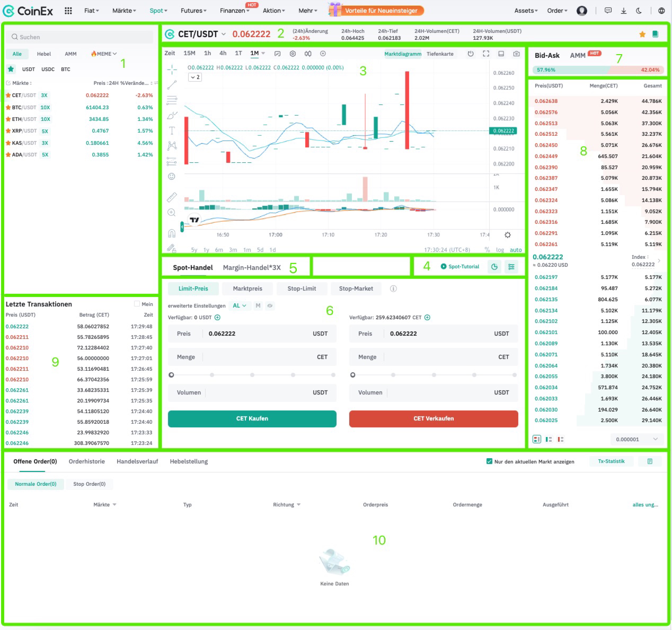Open the Spot-Tutorial link
The width and height of the screenshot is (672, 630).
coord(460,267)
